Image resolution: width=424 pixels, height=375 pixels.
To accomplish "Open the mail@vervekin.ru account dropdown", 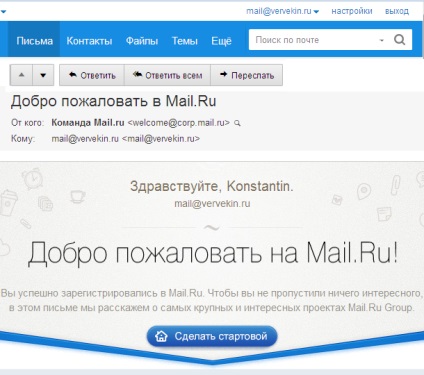I will point(282,11).
